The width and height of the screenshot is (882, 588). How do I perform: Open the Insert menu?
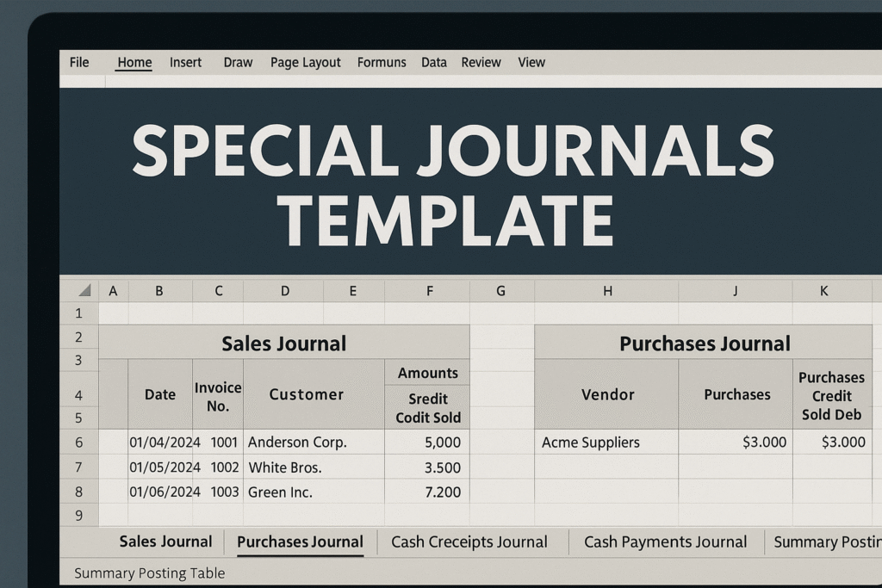click(185, 62)
